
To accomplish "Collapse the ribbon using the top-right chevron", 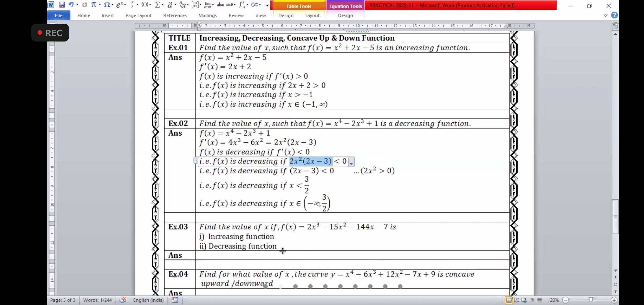I will pyautogui.click(x=605, y=15).
